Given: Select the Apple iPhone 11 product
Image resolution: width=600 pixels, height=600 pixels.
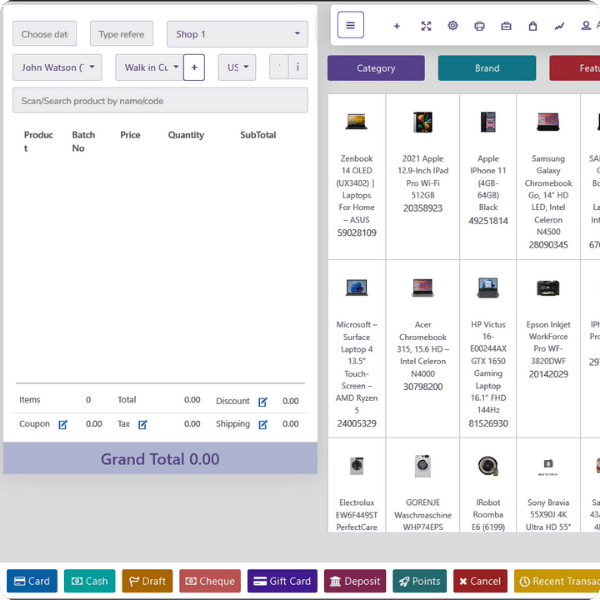Looking at the screenshot, I should point(488,175).
